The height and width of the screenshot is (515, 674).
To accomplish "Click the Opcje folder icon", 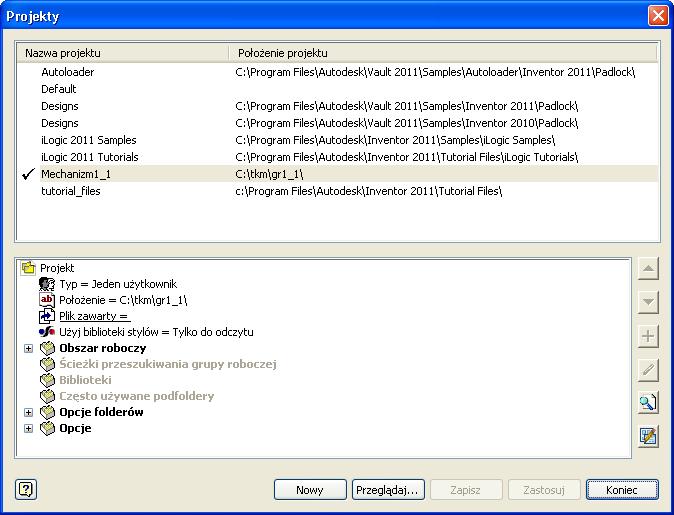I will coord(48,428).
